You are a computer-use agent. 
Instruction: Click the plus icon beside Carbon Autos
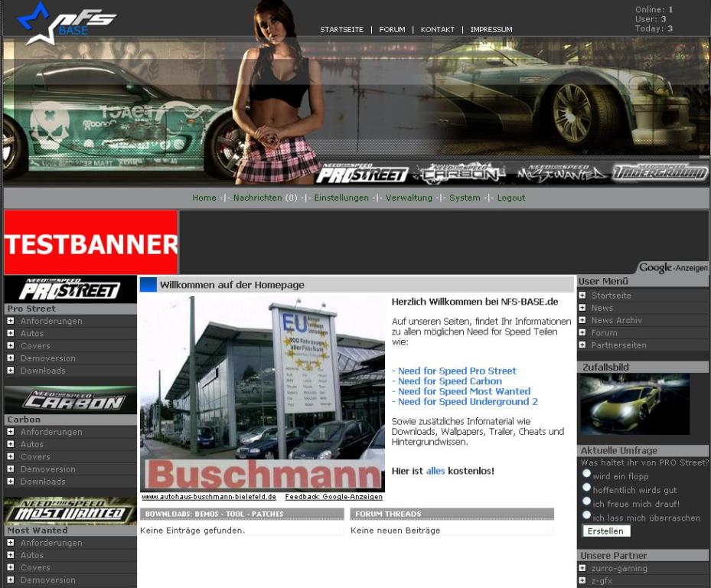pos(11,444)
